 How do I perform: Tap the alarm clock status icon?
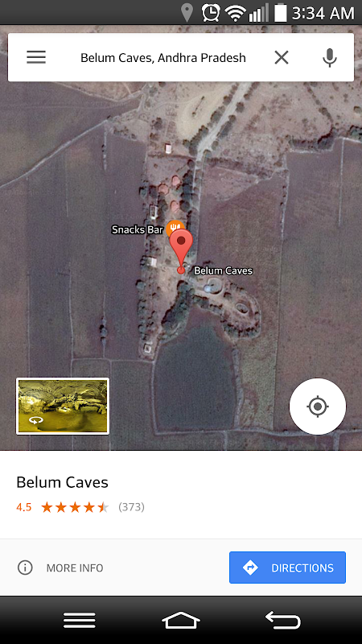click(211, 13)
